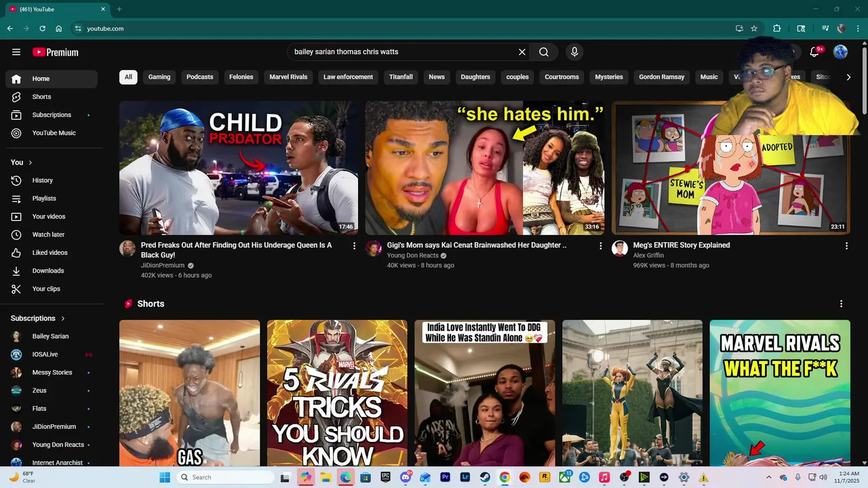Image resolution: width=868 pixels, height=488 pixels.
Task: Open the Alex Griffin channel link
Action: [x=648, y=256]
